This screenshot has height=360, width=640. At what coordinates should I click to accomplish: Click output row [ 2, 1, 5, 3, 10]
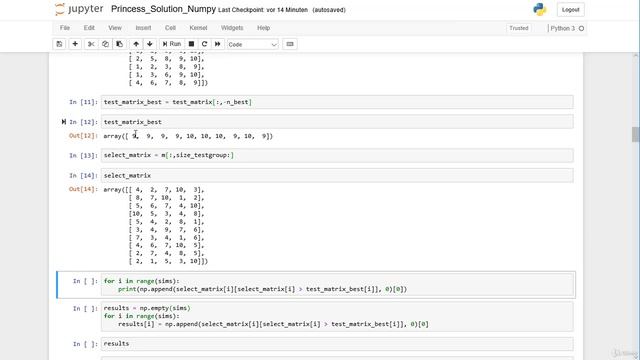pos(168,261)
